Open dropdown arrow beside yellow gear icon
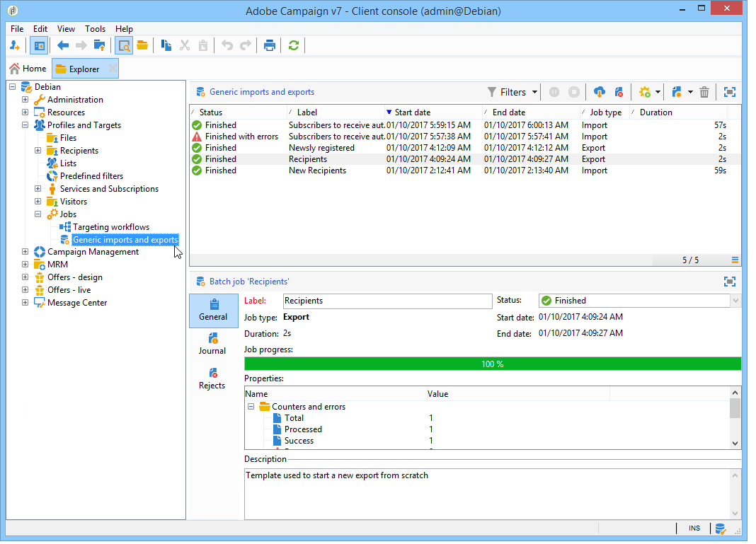 coord(658,92)
